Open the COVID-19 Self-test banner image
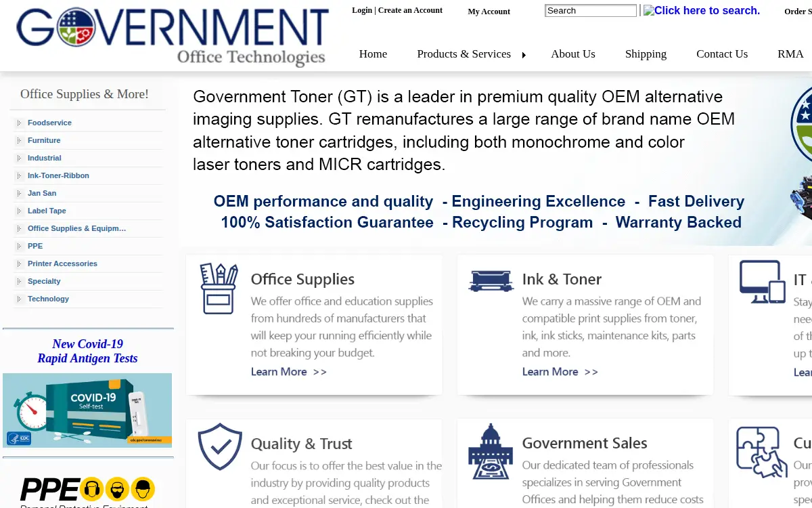The width and height of the screenshot is (812, 508). point(87,410)
